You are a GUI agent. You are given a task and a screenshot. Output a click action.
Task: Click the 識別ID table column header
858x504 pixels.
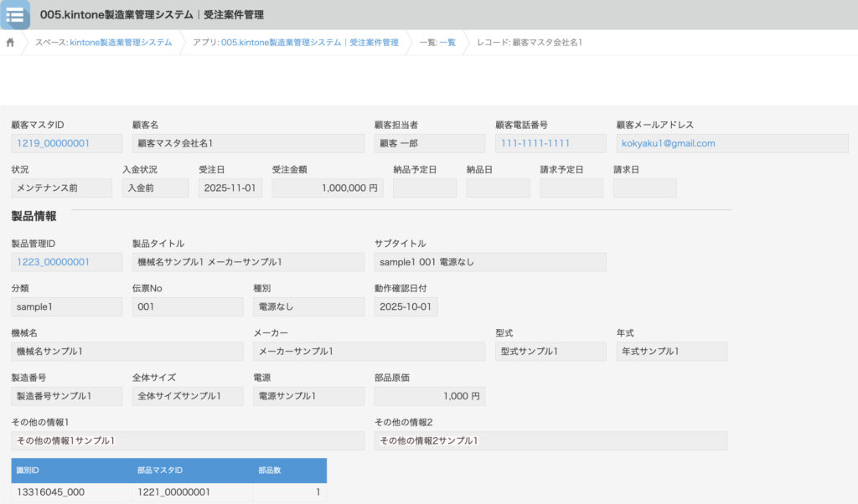click(70, 470)
